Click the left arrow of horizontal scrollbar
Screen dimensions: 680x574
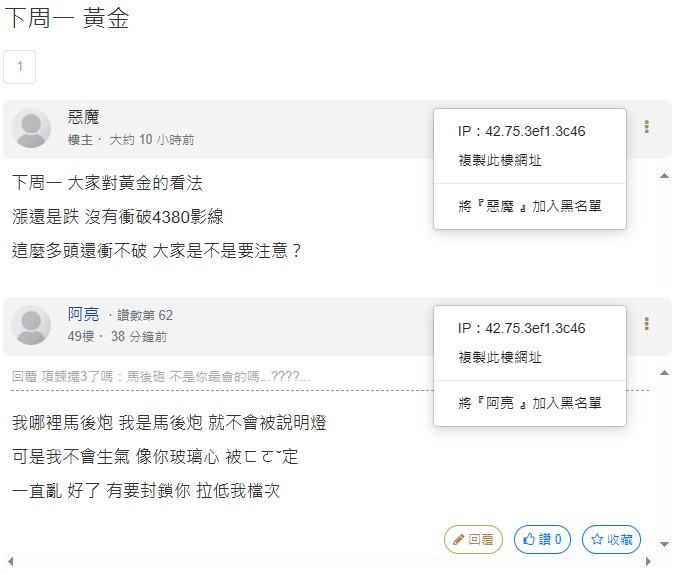click(x=9, y=562)
